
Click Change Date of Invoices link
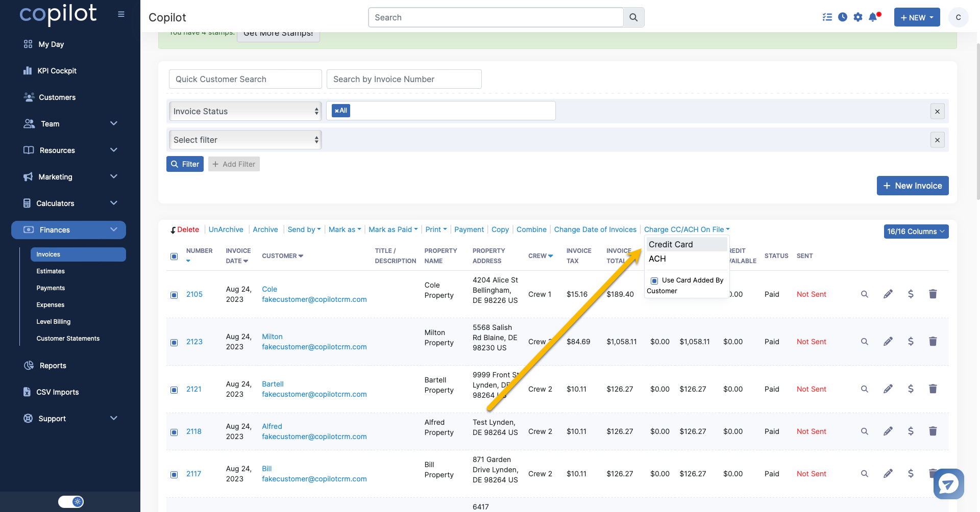click(595, 229)
